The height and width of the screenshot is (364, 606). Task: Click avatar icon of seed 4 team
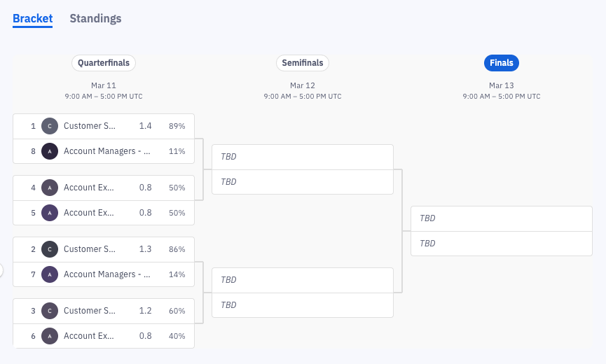click(x=49, y=188)
